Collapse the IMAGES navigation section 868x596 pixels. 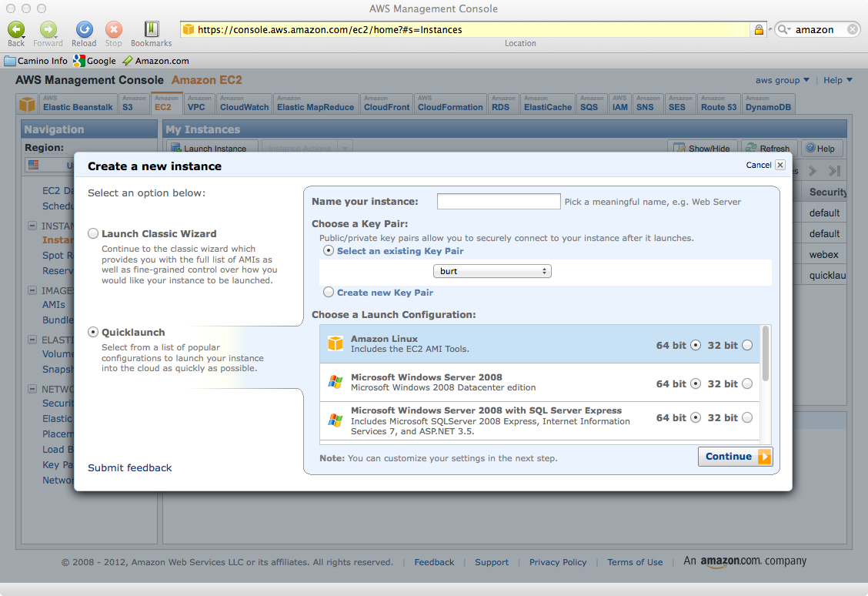32,290
